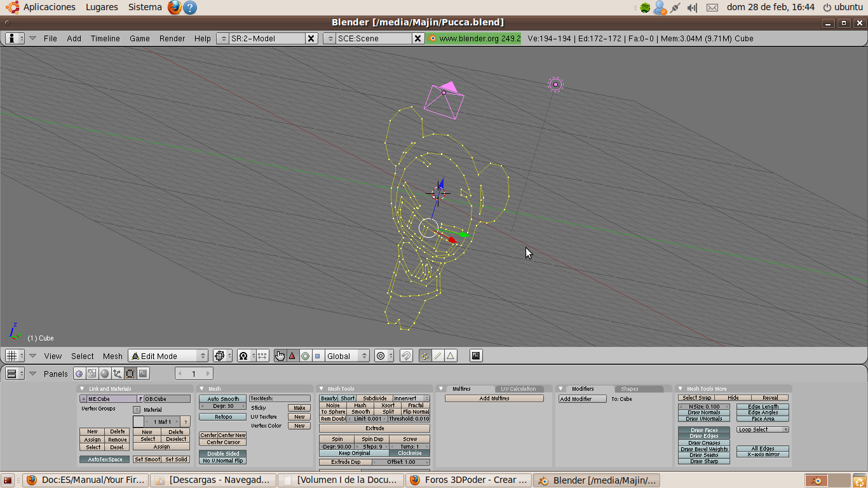
Task: Collapse the Mesh Tools panel
Action: 322,388
